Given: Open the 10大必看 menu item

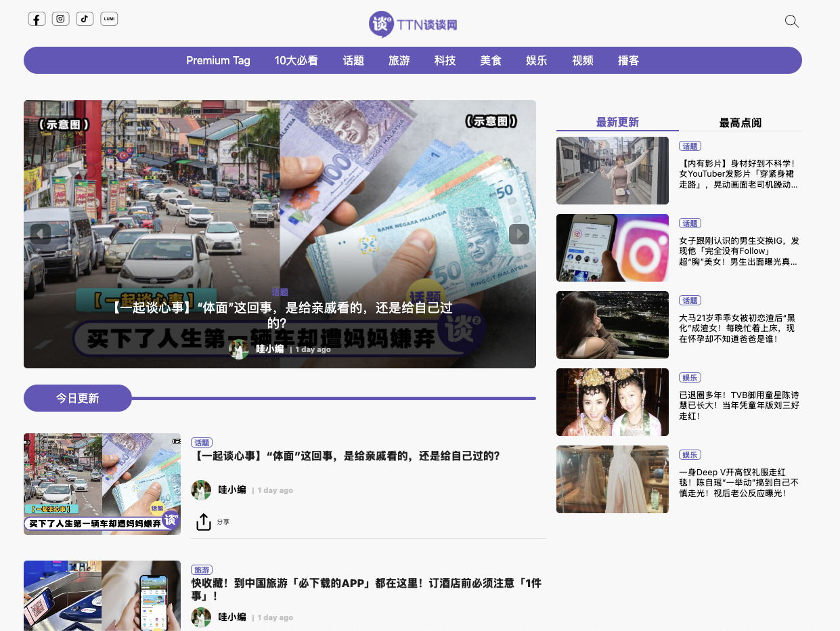Looking at the screenshot, I should 296,60.
